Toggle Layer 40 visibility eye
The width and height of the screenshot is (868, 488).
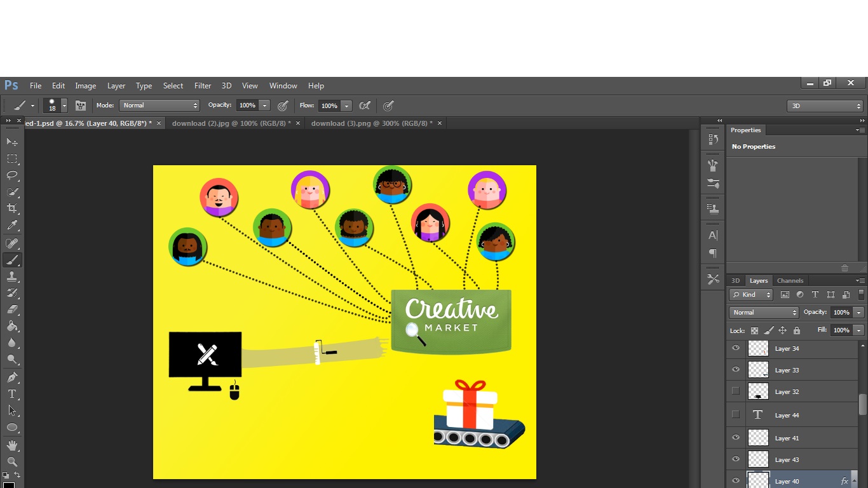pyautogui.click(x=736, y=480)
